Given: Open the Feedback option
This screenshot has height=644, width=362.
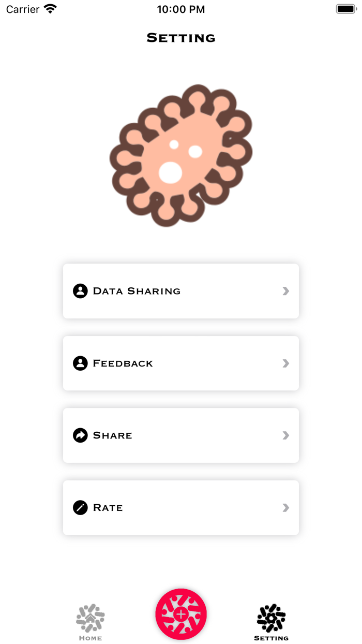Looking at the screenshot, I should [x=123, y=363].
